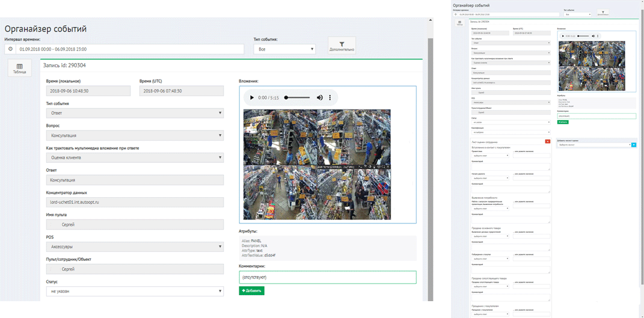
Task: Click the audio progress slider in enlarged view
Action: point(298,97)
